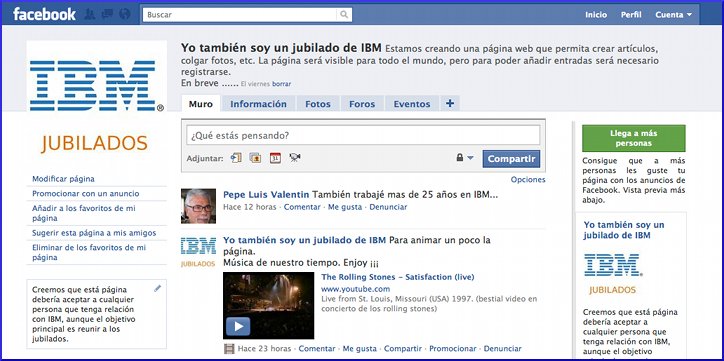Click 'Eliminar de los favoritos de mi página'
The width and height of the screenshot is (724, 361).
[89, 252]
